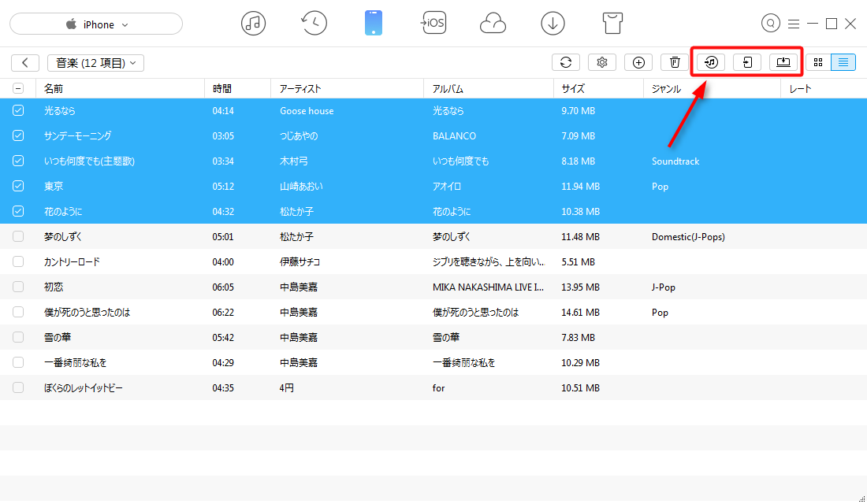
Task: Select artist Goose house cell
Action: [x=307, y=110]
